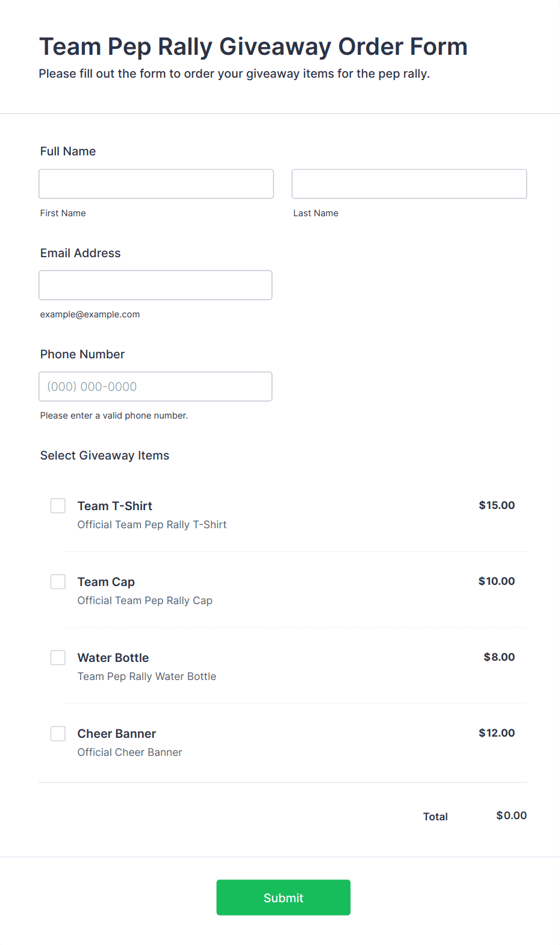This screenshot has height=945, width=560.
Task: Click the $10.00 Team Cap price
Action: [496, 581]
